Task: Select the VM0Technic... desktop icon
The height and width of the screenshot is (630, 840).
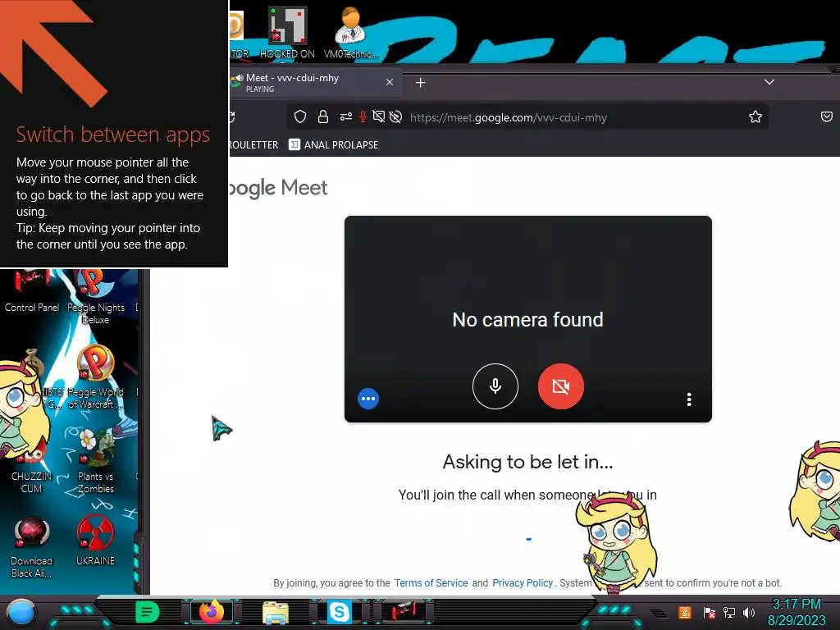Action: pyautogui.click(x=351, y=33)
